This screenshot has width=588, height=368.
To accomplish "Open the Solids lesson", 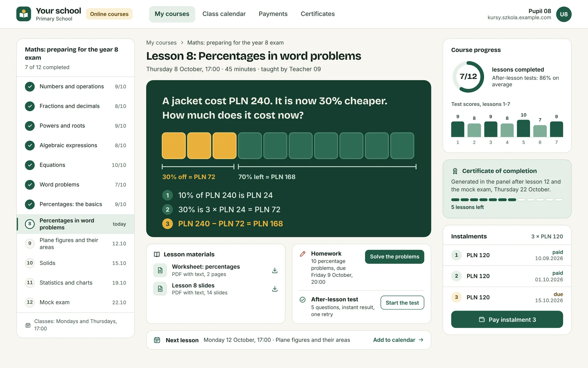I will pos(75,263).
